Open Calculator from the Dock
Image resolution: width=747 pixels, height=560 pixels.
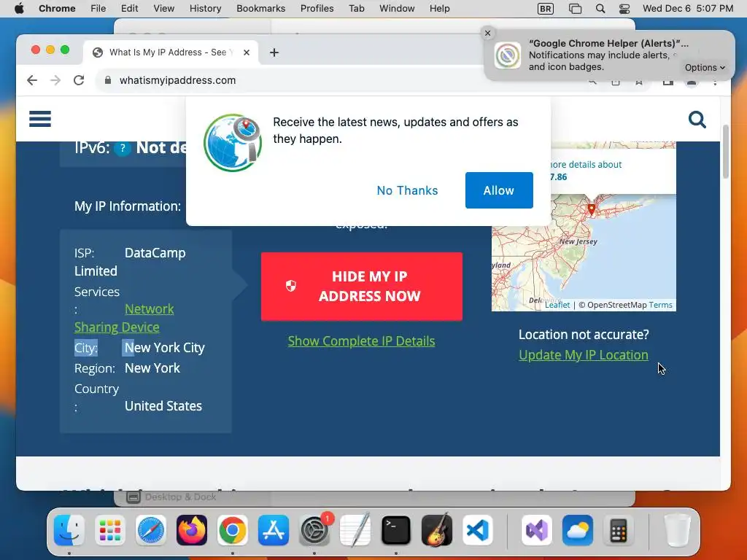pos(619,530)
